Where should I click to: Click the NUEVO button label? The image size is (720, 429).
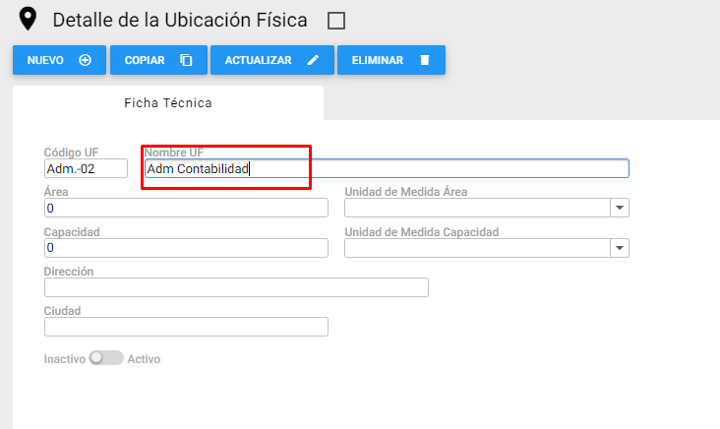coord(45,60)
